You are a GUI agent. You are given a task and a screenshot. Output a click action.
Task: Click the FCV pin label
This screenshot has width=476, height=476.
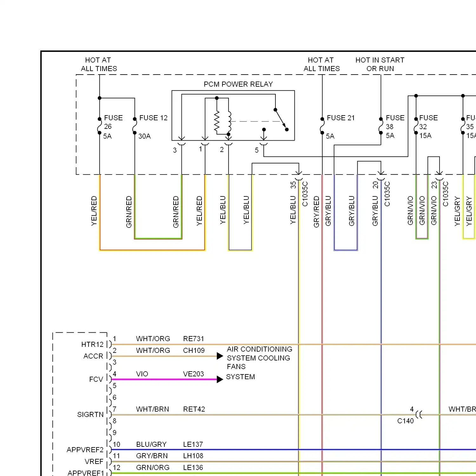(x=96, y=379)
